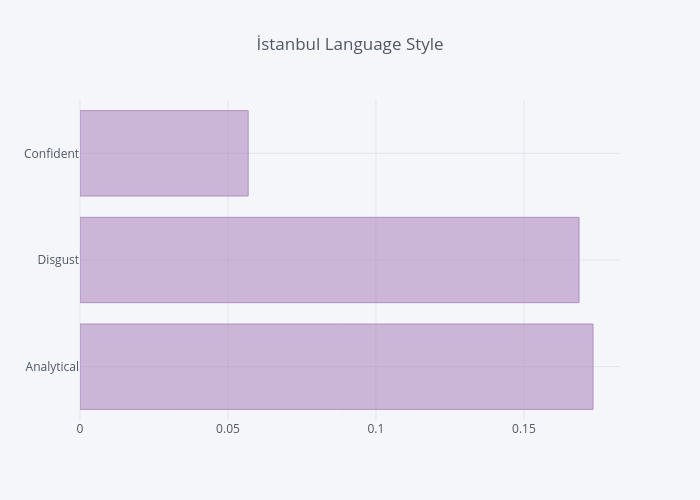Screen dimensions: 700x500
Task: Click the 0 tick on x-axis
Action: (x=80, y=429)
